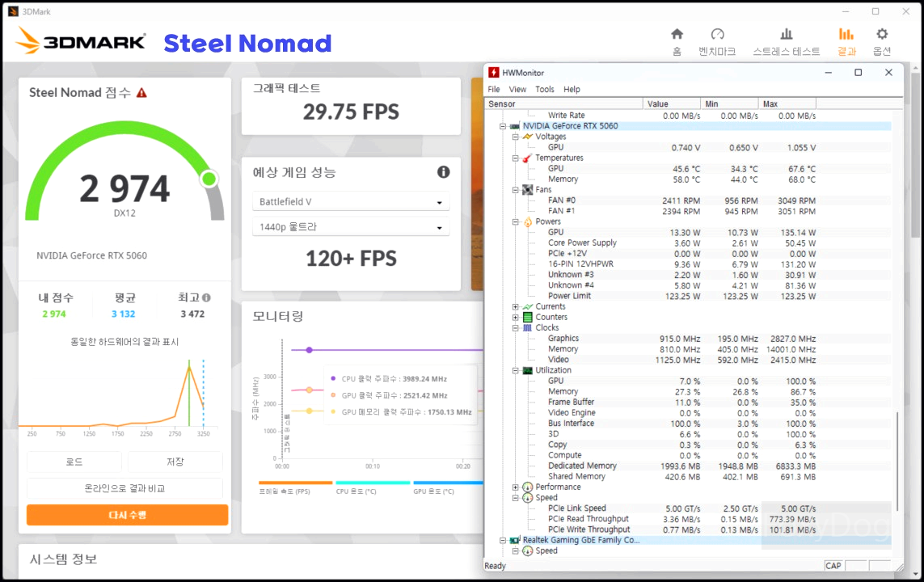Image resolution: width=924 pixels, height=582 pixels.
Task: Click the 3DMARK logo
Action: [x=80, y=42]
